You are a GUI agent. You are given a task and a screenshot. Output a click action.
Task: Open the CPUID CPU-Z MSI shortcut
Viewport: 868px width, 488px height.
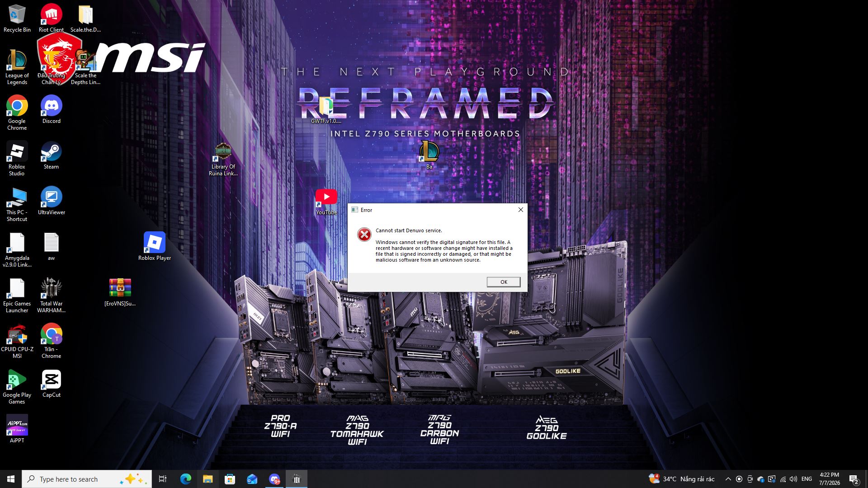17,341
